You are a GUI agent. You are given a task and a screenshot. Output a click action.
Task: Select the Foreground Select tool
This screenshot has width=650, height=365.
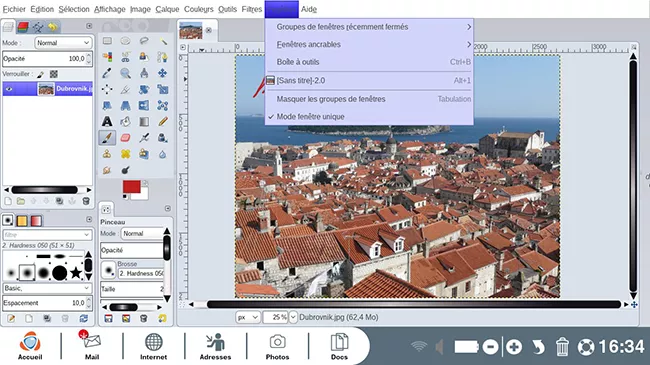click(x=144, y=57)
